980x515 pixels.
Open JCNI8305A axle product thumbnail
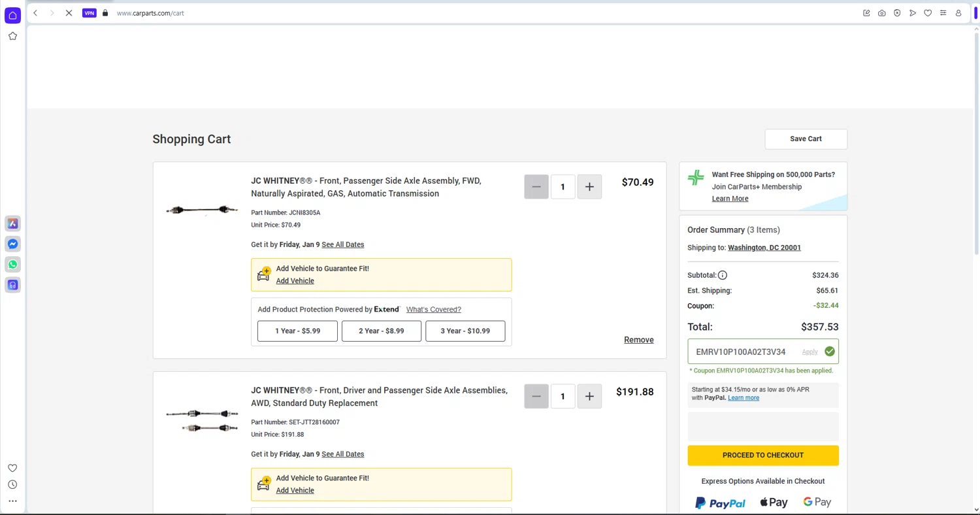pyautogui.click(x=202, y=210)
